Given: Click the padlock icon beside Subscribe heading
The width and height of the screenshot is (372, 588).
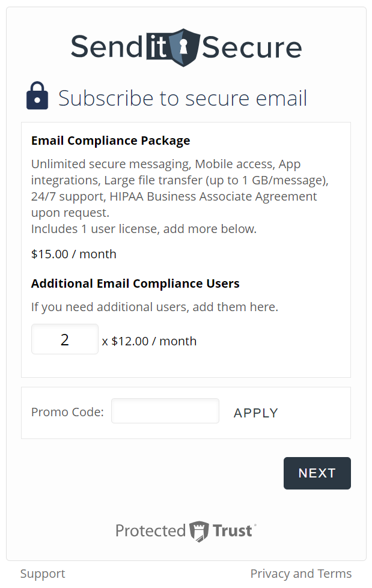Looking at the screenshot, I should tap(37, 95).
